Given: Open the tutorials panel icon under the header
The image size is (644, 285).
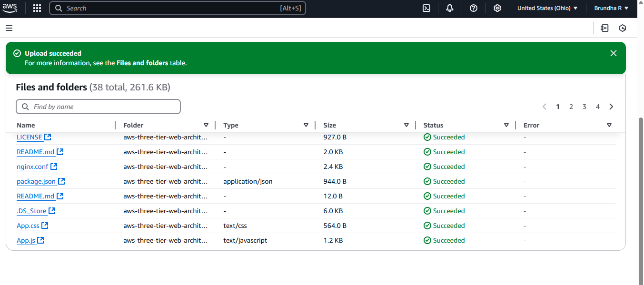Looking at the screenshot, I should 605,29.
